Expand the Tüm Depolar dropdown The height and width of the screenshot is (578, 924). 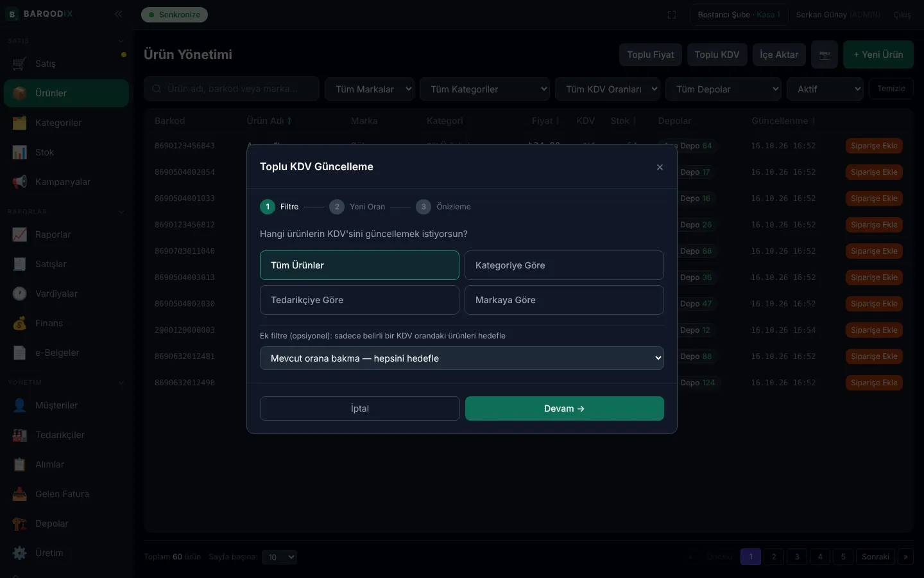tap(724, 89)
